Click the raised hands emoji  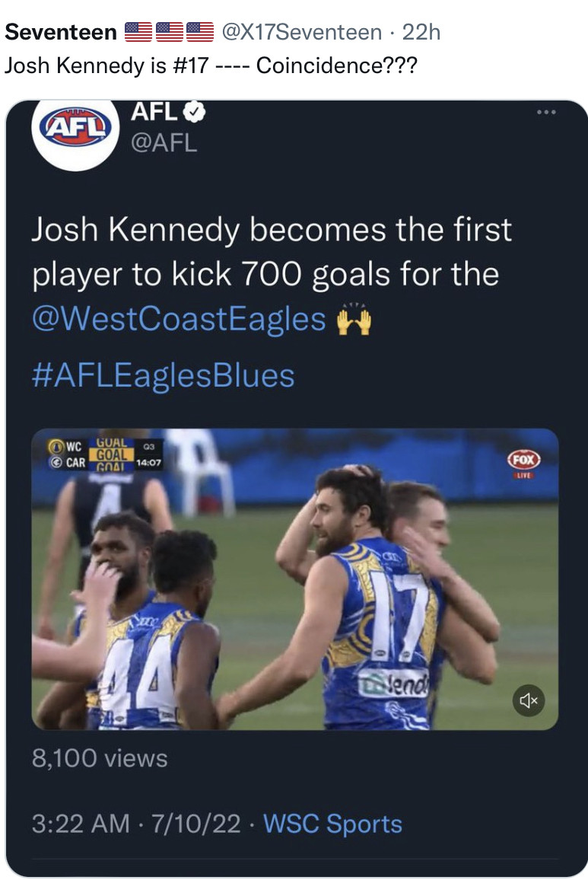pyautogui.click(x=354, y=320)
